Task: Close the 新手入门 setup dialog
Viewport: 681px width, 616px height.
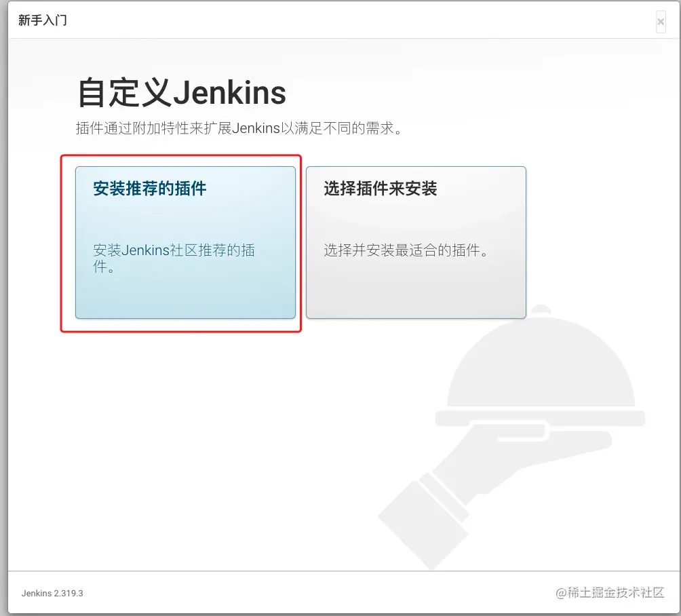Action: click(661, 21)
